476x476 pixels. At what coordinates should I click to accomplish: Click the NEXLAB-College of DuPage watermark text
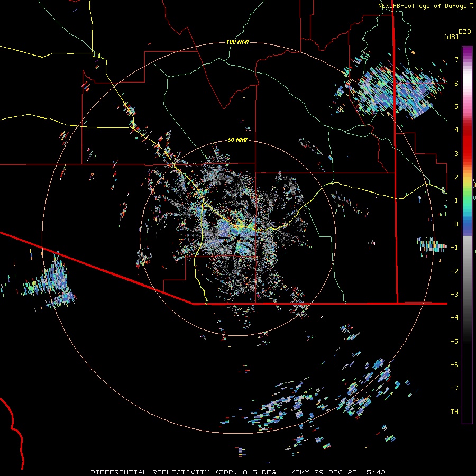coord(426,6)
